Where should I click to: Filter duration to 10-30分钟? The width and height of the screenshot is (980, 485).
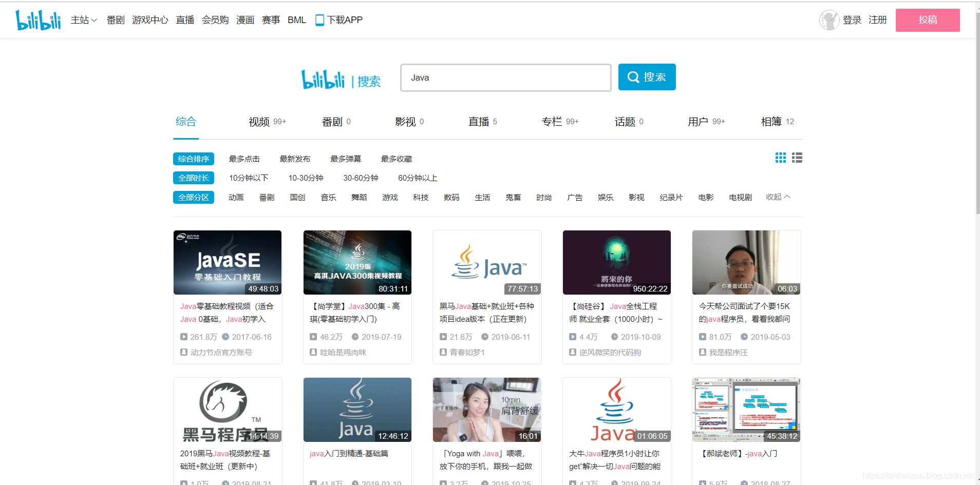click(x=306, y=178)
